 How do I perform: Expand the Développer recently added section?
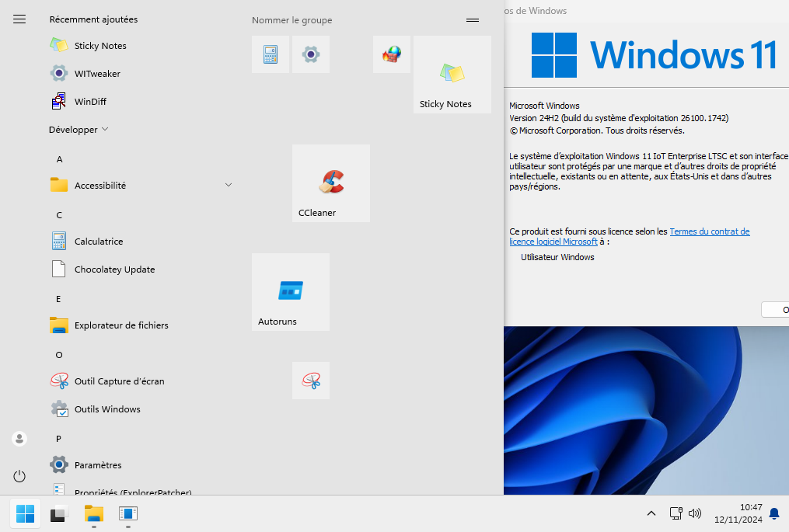pos(79,130)
